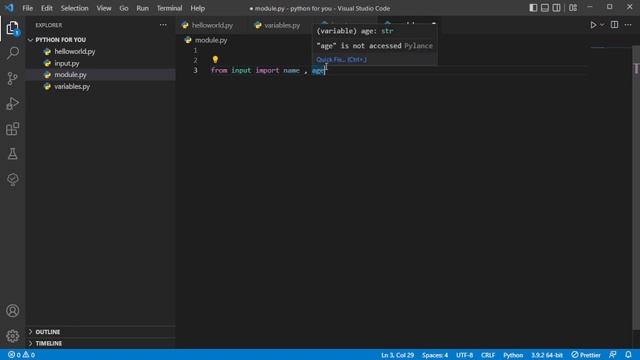
Task: Change UTF-8 encoding setting
Action: point(464,355)
